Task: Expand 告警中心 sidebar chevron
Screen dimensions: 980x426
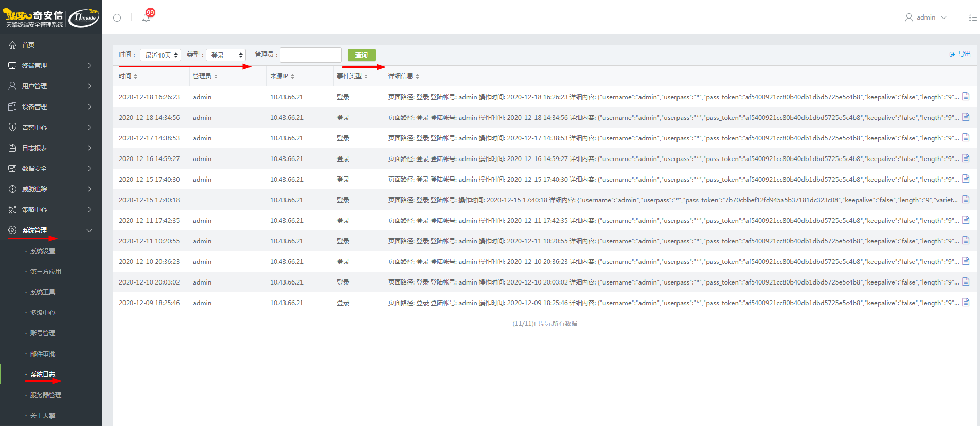Action: (x=90, y=128)
